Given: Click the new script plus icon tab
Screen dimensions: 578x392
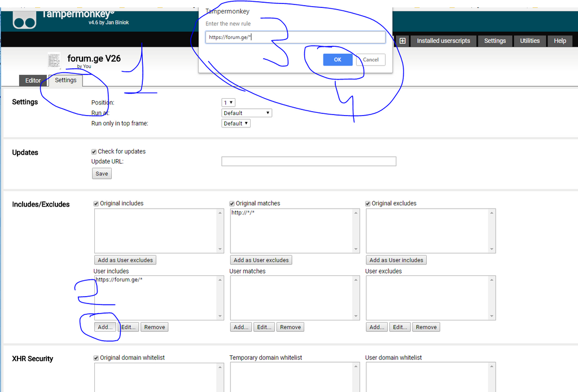Looking at the screenshot, I should [x=402, y=41].
